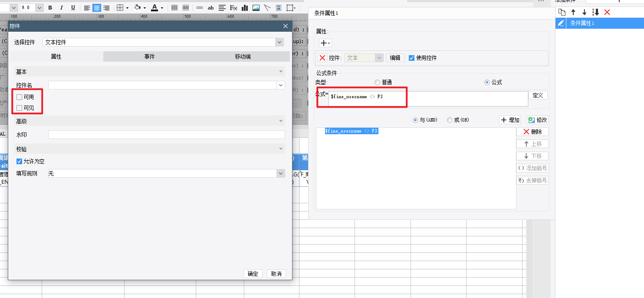Click the font color letter A icon
The height and width of the screenshot is (298, 644).
154,8
